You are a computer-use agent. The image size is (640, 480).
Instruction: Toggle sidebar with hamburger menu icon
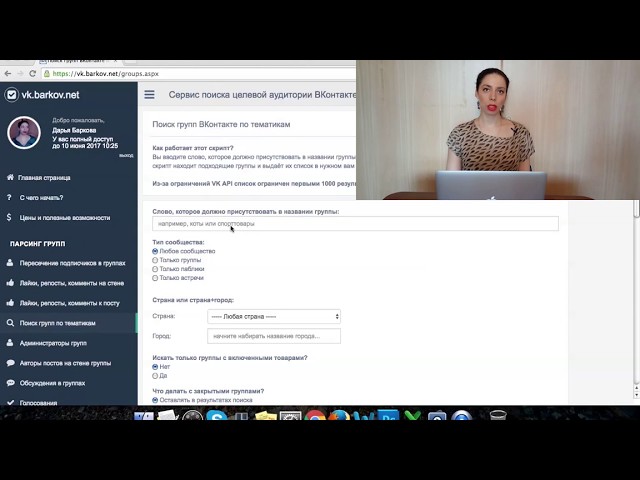click(149, 95)
